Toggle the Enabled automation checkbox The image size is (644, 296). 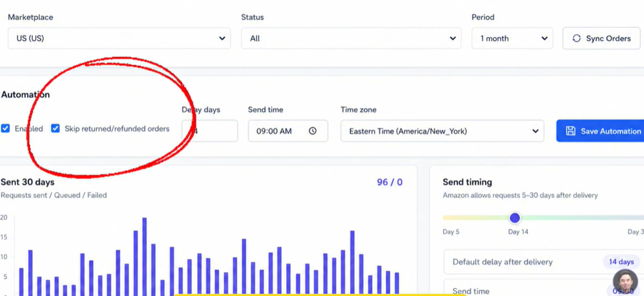tap(5, 128)
